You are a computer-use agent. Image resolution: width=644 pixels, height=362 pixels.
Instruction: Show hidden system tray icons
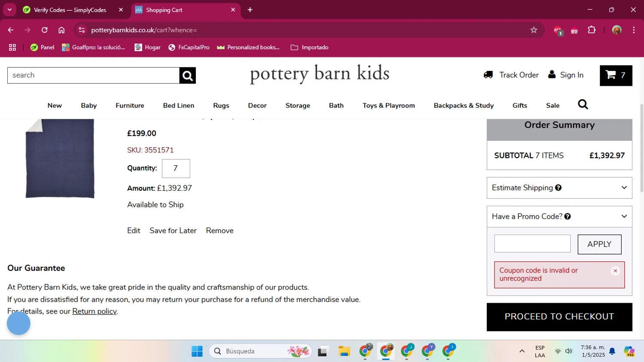pyautogui.click(x=522, y=351)
